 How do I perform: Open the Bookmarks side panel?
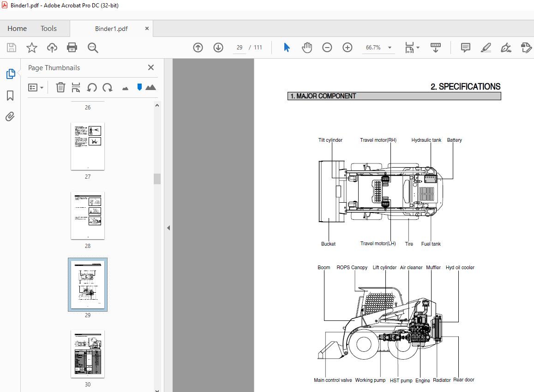click(x=10, y=96)
